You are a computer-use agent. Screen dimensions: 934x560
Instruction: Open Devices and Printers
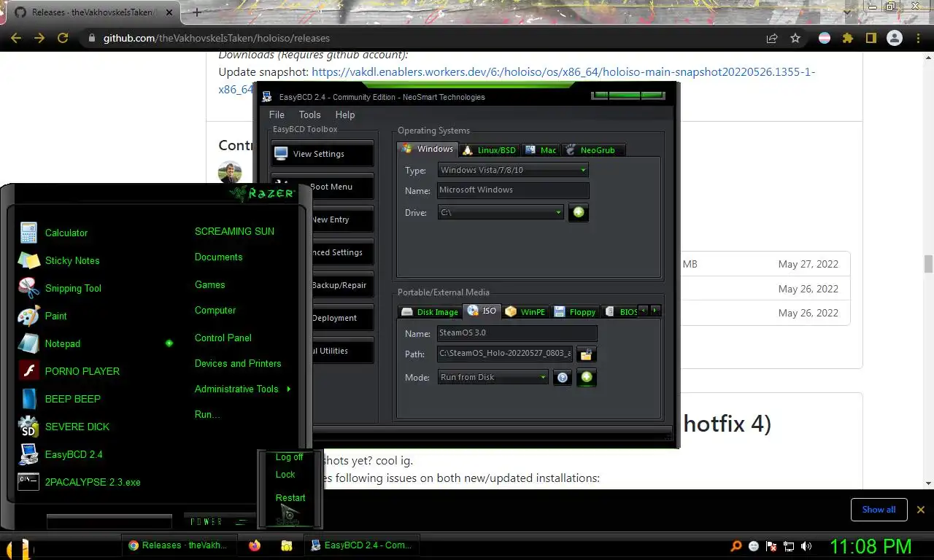(x=238, y=363)
